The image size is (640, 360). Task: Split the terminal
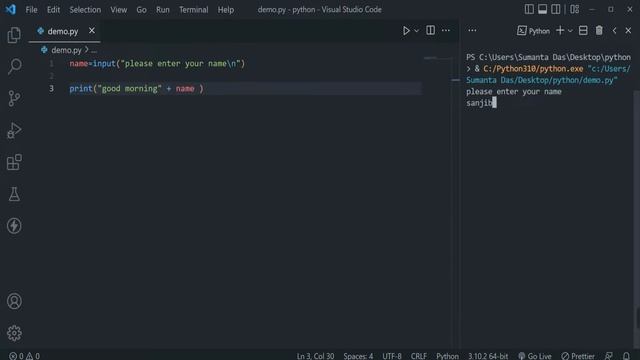583,30
